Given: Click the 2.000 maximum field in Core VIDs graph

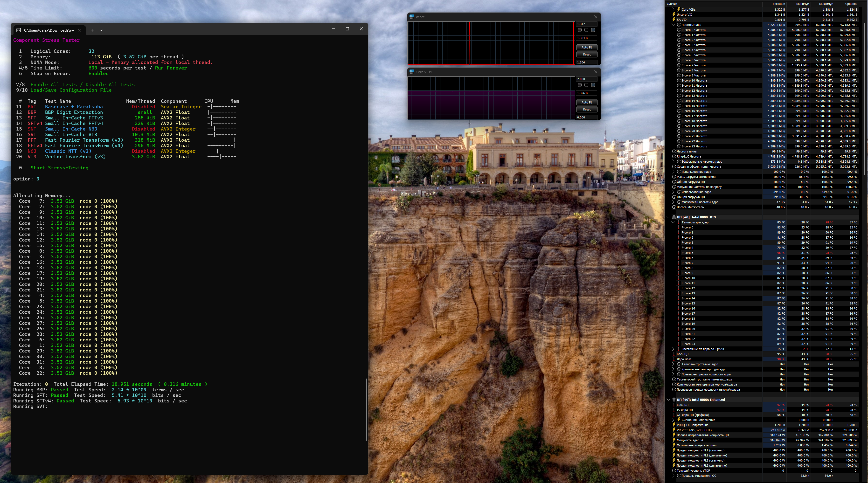Looking at the screenshot, I should pos(586,79).
